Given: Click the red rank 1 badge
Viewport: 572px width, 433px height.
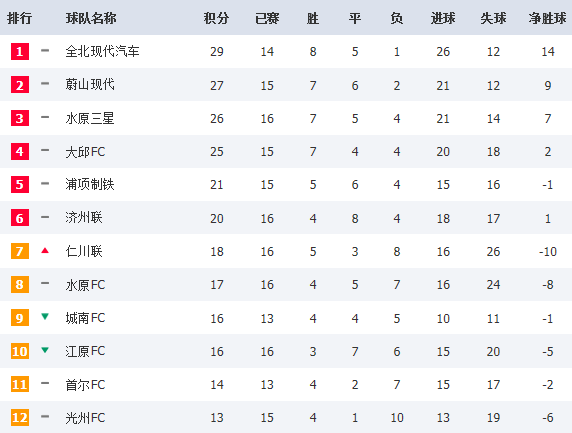Looking at the screenshot, I should pos(20,51).
